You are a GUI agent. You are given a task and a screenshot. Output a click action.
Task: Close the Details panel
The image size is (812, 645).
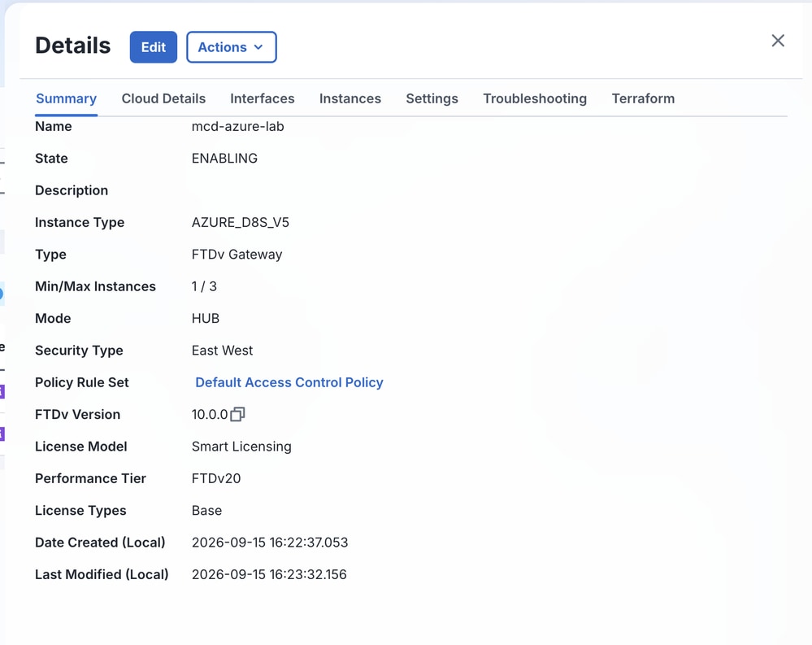[x=777, y=41]
